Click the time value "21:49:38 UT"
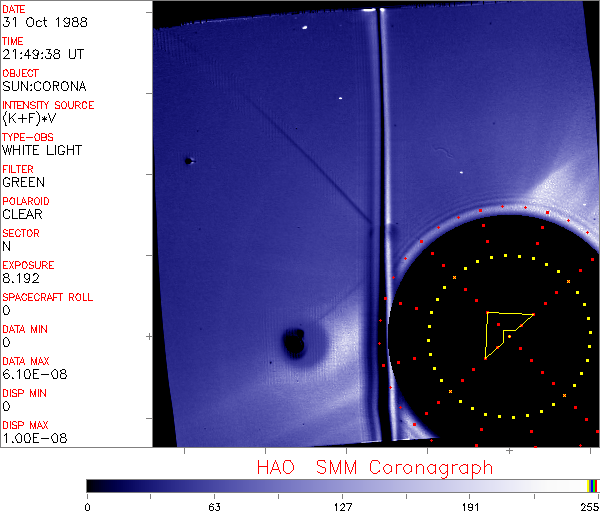Image resolution: width=600 pixels, height=512 pixels. tap(43, 54)
